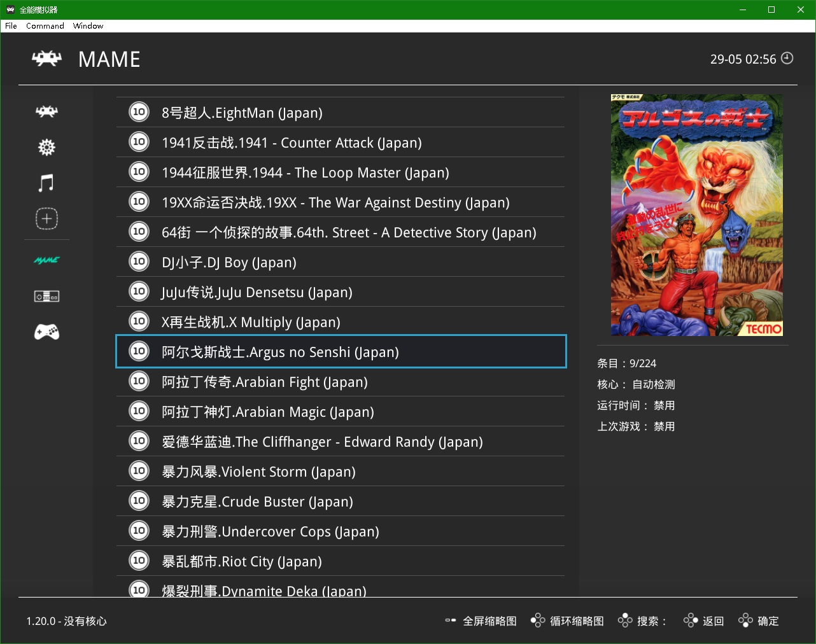
Task: Click the disc icon for DJ Boy
Action: (139, 262)
